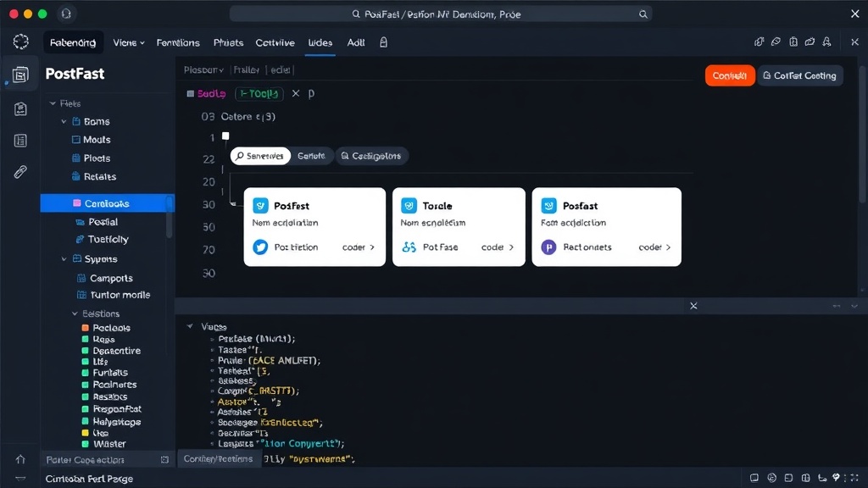
Task: Click the blue logo icon on Posfast card
Action: [548, 206]
